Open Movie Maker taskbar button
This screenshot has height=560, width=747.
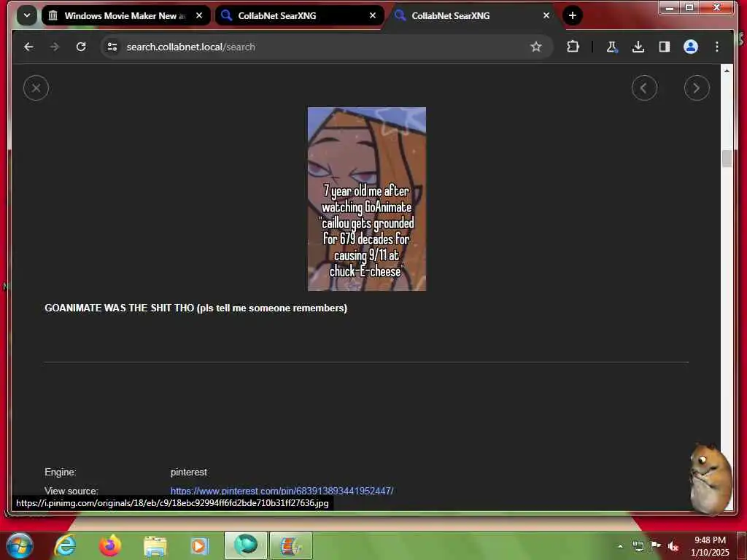[291, 545]
